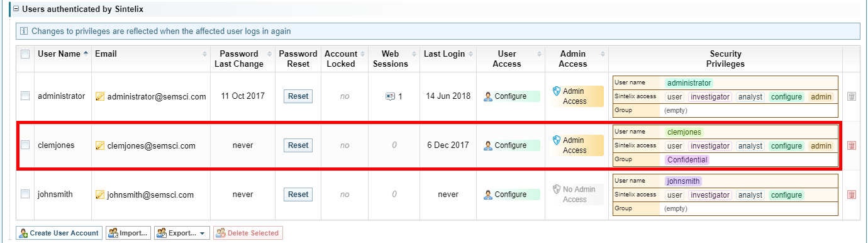Screen dimensions: 868x243
Task: Collapse the Users authenticated by Sintelix section
Action: coord(16,9)
